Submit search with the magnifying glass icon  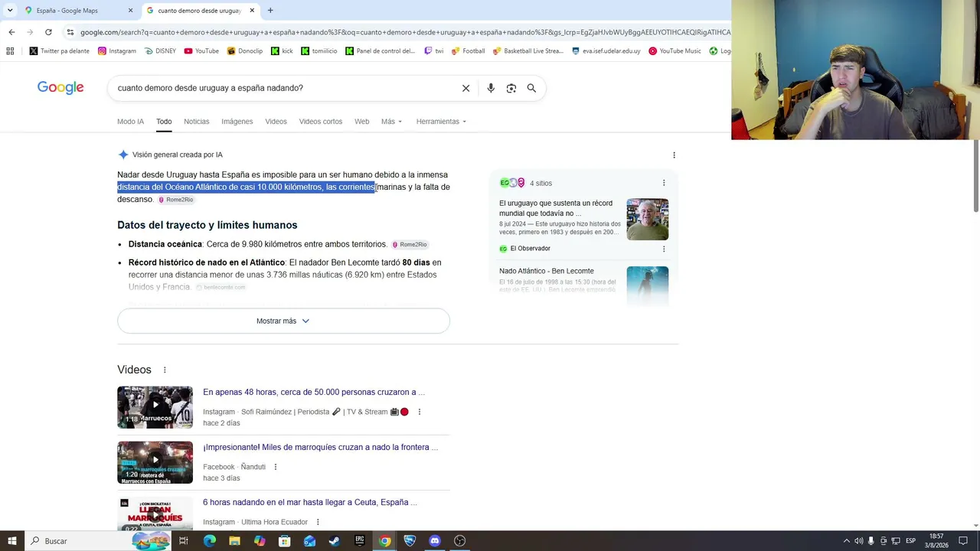click(531, 88)
